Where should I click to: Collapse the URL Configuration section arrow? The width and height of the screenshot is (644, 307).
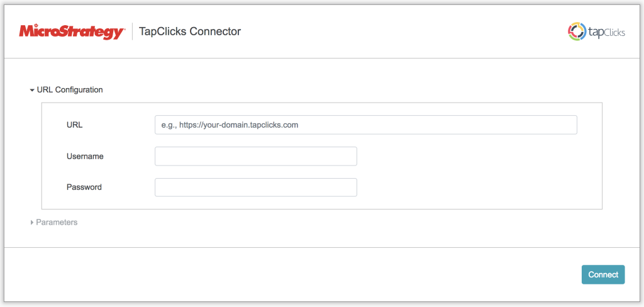[32, 90]
